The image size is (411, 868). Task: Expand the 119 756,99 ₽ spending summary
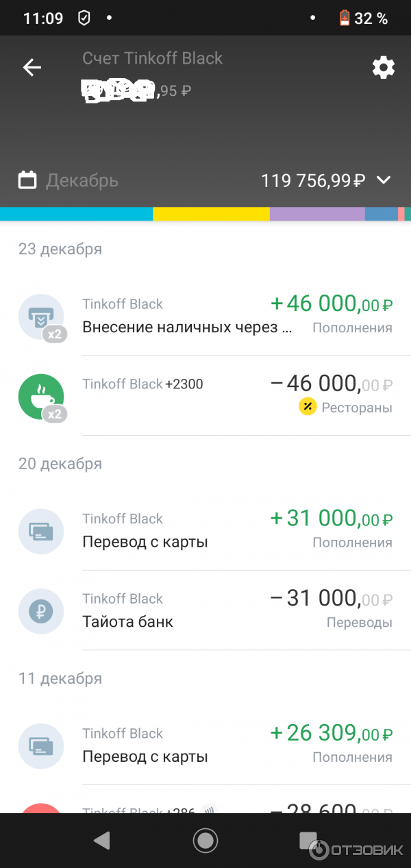[312, 181]
